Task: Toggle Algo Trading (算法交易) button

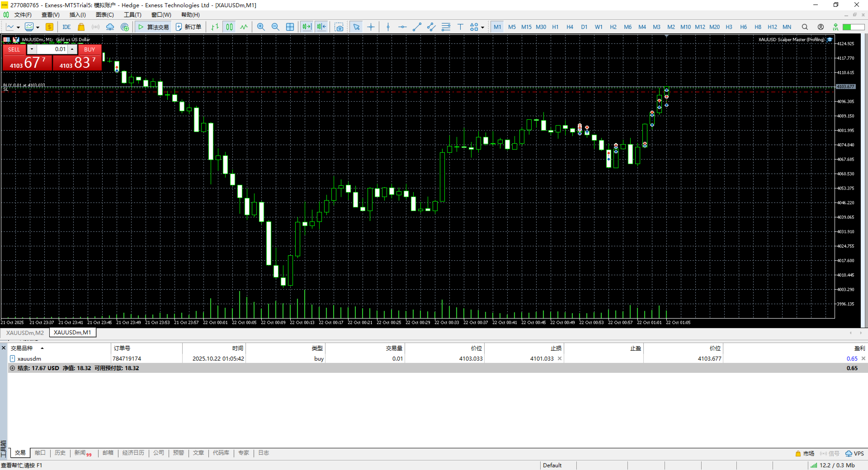Action: click(154, 27)
